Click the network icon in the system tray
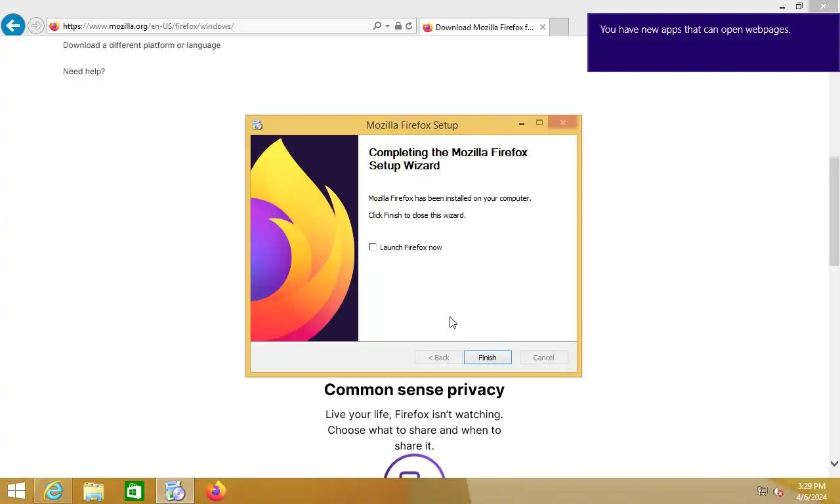 pos(762,492)
